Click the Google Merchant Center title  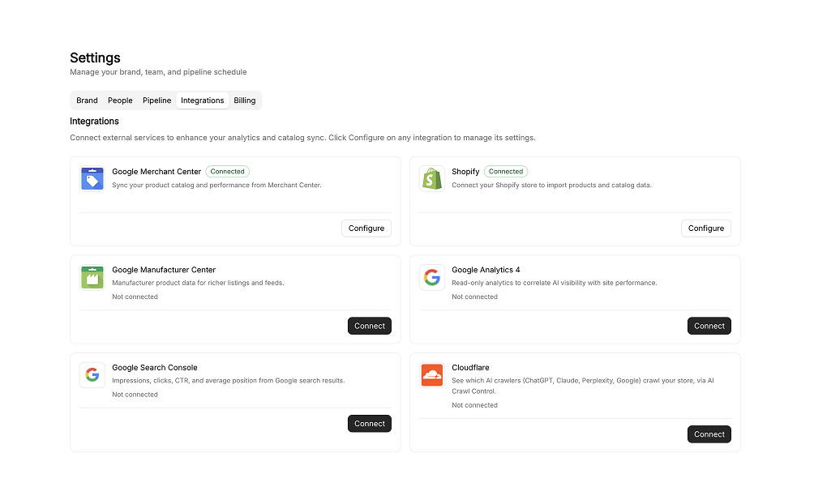(x=156, y=171)
